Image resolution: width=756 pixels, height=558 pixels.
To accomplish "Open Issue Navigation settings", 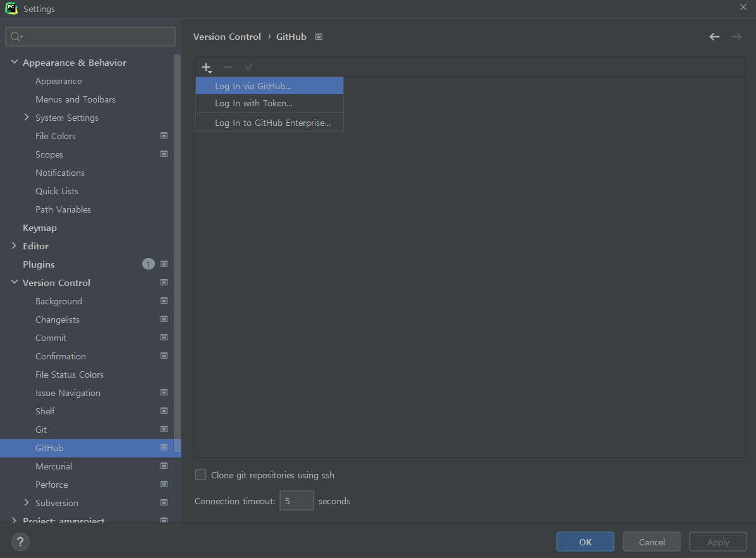I will point(68,393).
